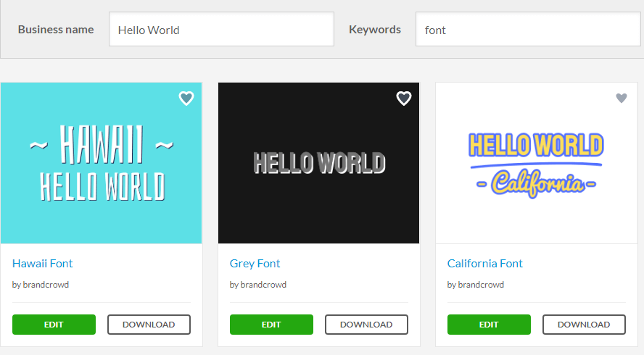
Task: Download the Hawaii Font logo
Action: point(149,325)
